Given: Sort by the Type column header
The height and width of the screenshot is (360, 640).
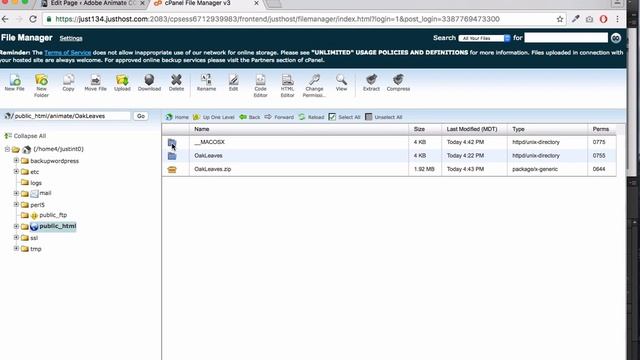Looking at the screenshot, I should click(518, 129).
